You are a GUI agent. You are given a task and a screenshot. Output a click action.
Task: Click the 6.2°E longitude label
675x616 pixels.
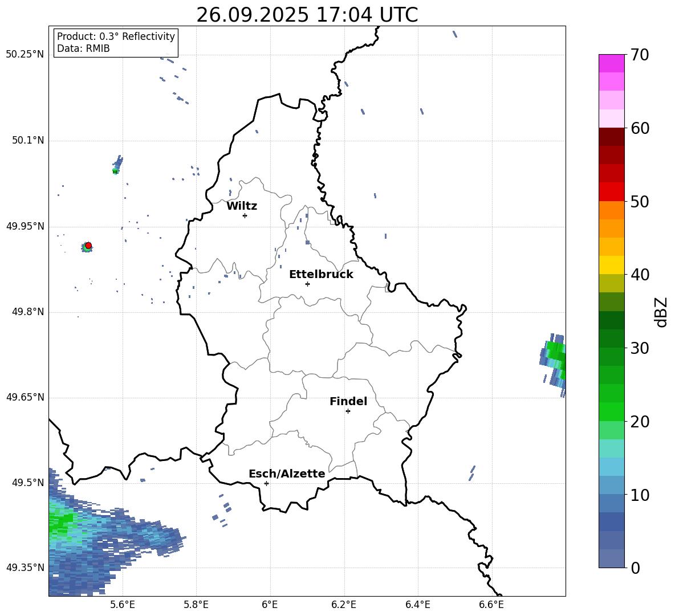click(344, 605)
